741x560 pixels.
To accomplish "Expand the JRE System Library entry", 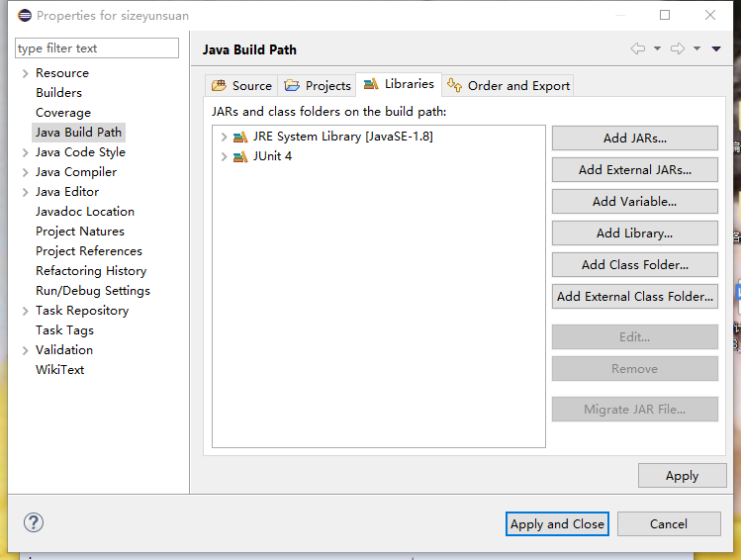I will (224, 138).
